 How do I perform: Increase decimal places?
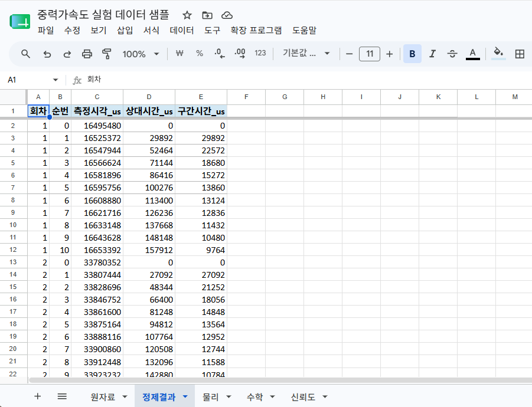240,53
